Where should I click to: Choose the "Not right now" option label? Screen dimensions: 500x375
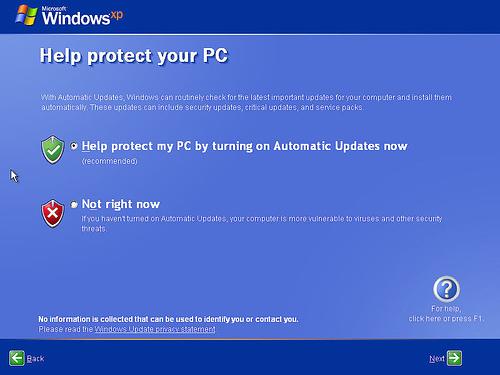tap(121, 204)
